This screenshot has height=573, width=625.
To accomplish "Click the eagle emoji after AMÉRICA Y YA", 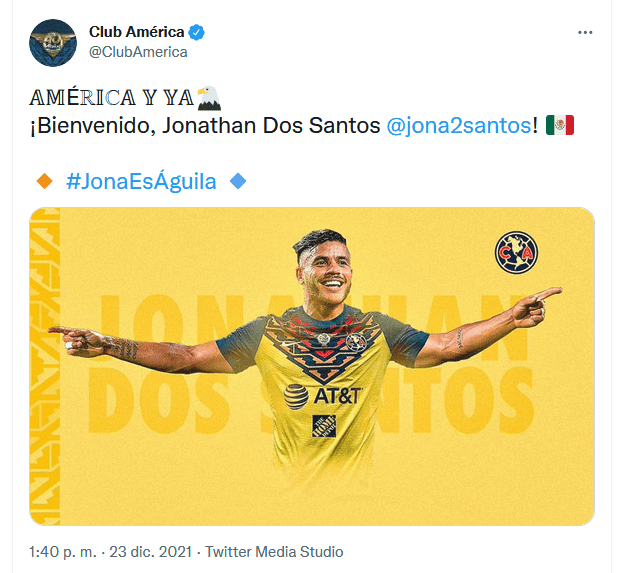I will [209, 98].
